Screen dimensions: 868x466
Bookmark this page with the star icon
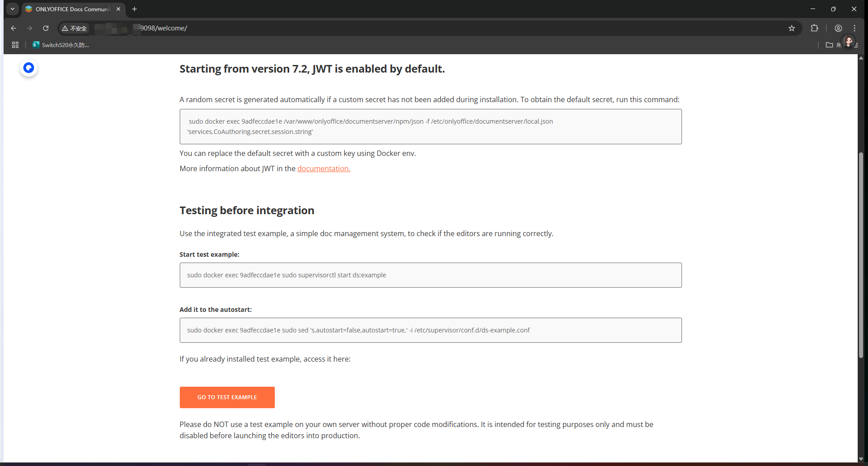coord(792,28)
